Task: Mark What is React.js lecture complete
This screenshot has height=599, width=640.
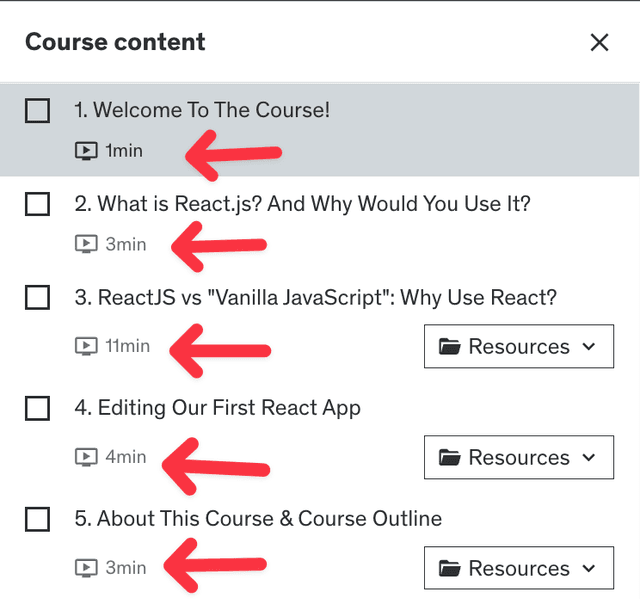Action: [x=37, y=205]
